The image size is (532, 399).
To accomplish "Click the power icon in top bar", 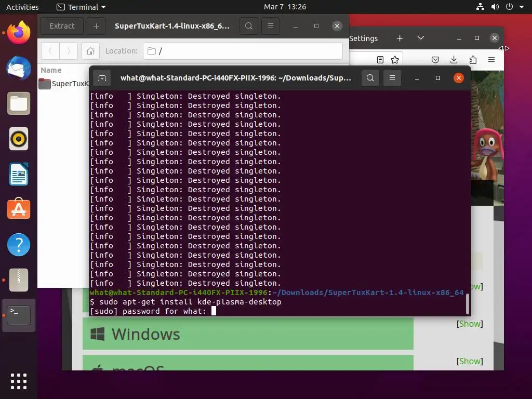I will pyautogui.click(x=509, y=7).
